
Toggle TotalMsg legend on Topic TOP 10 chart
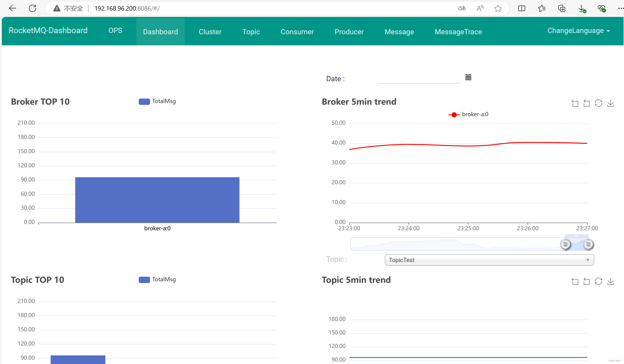point(157,279)
